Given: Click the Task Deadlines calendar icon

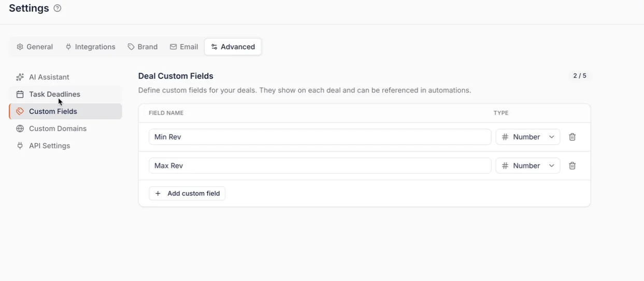Looking at the screenshot, I should click(x=20, y=94).
